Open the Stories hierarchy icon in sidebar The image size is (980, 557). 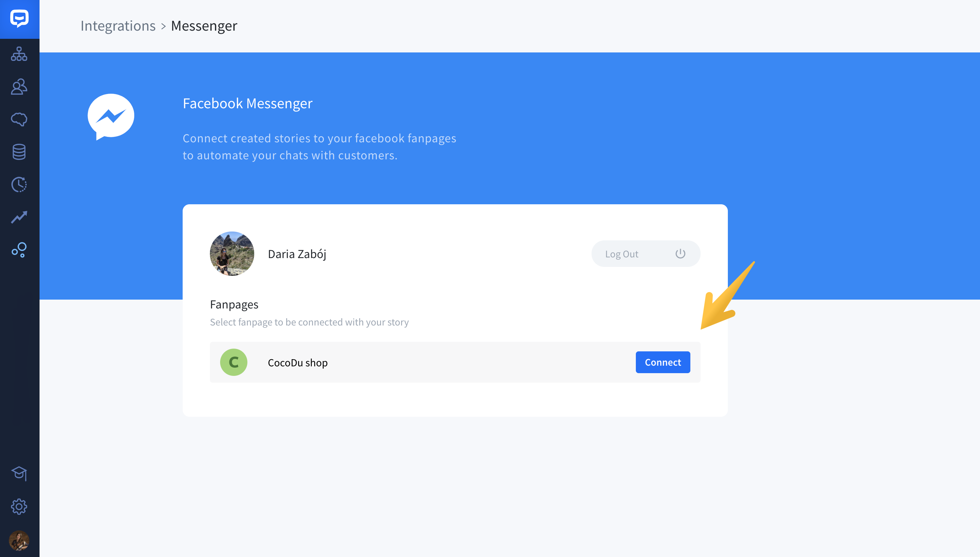pos(19,54)
